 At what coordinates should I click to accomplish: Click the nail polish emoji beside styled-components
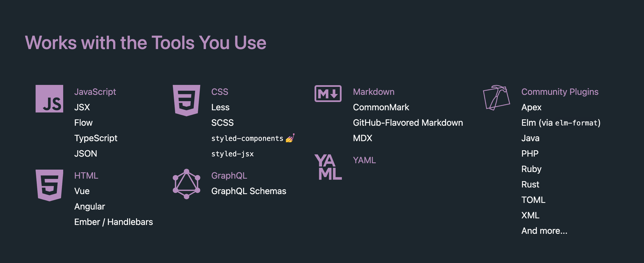click(x=290, y=138)
